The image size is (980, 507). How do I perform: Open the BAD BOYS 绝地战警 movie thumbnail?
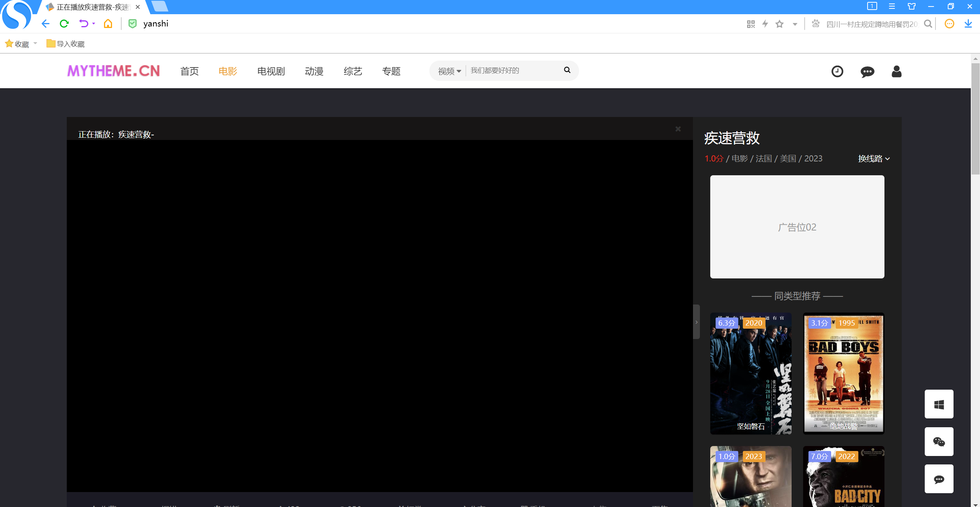[x=843, y=373]
